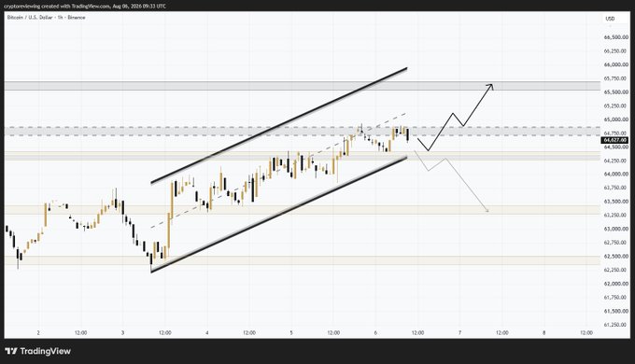Click the 65,000.00 price axis label
Viewport: 635px width, 364px height.
(616, 119)
